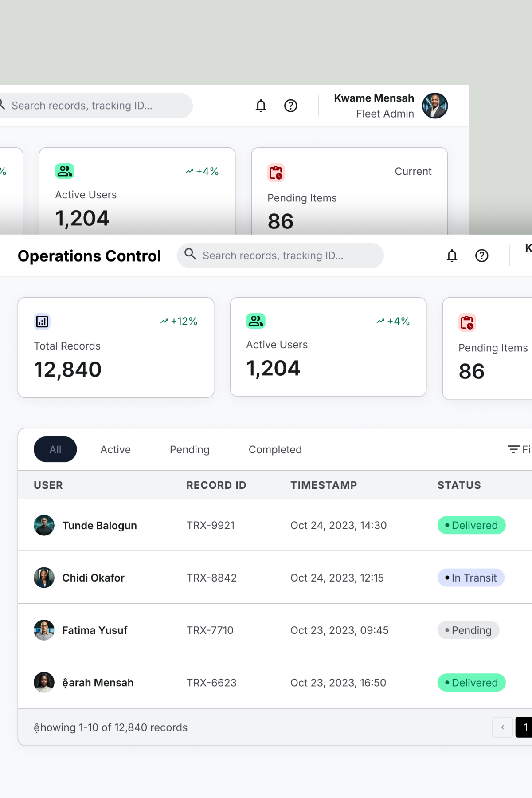
Task: Click record ID TRX-6623
Action: [211, 682]
